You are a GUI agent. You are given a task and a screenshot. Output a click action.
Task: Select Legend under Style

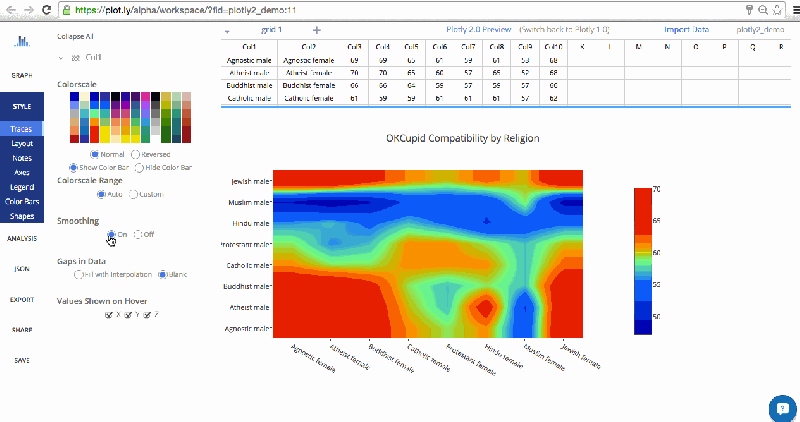coord(22,187)
